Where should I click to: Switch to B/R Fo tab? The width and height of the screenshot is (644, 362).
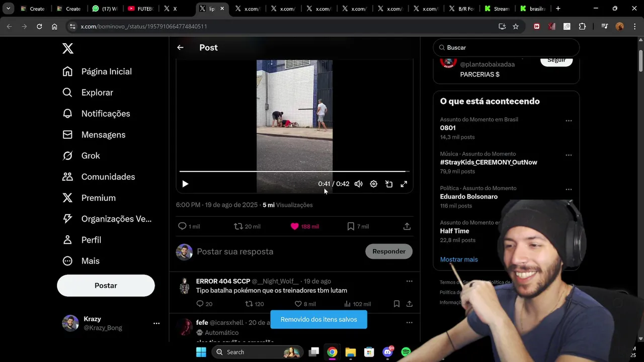pos(461,9)
